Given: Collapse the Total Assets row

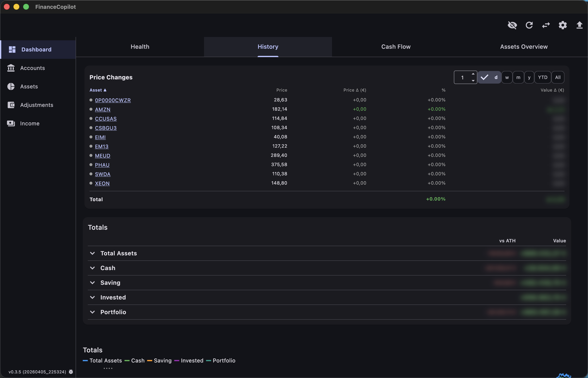Looking at the screenshot, I should pyautogui.click(x=93, y=253).
